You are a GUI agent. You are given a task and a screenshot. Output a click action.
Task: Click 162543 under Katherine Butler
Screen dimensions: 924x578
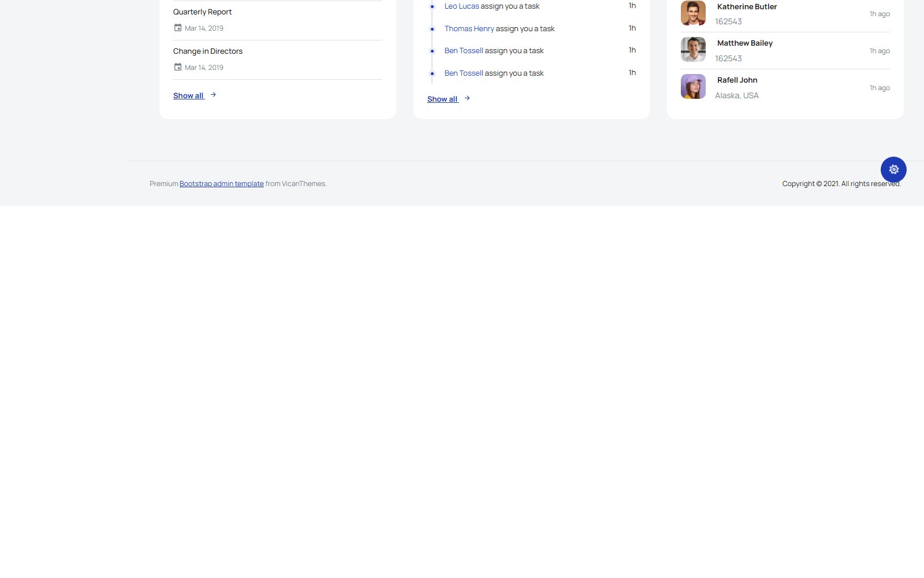(x=728, y=22)
